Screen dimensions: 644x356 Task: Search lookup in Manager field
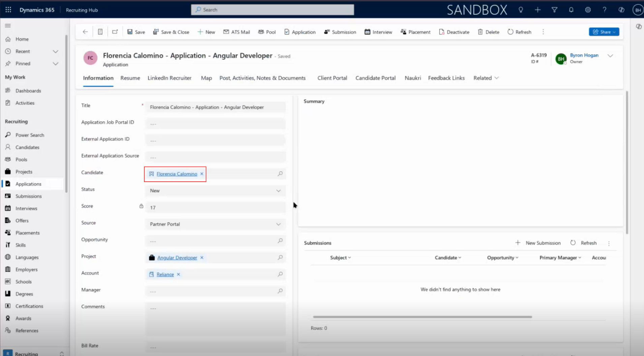(x=280, y=291)
